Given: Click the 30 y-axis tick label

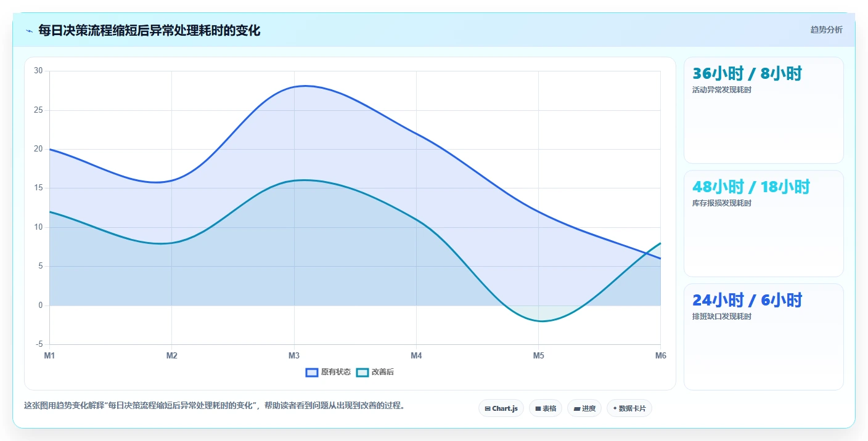Looking at the screenshot, I should (x=38, y=71).
